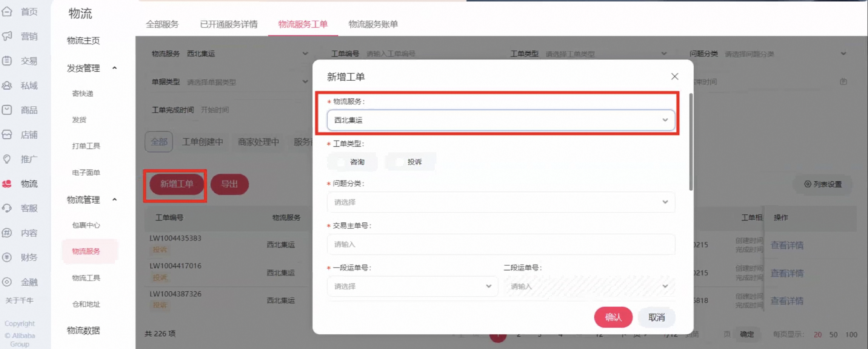Viewport: 868px width, 349px height.
Task: Click the calendar icon in date filter
Action: [x=843, y=81]
